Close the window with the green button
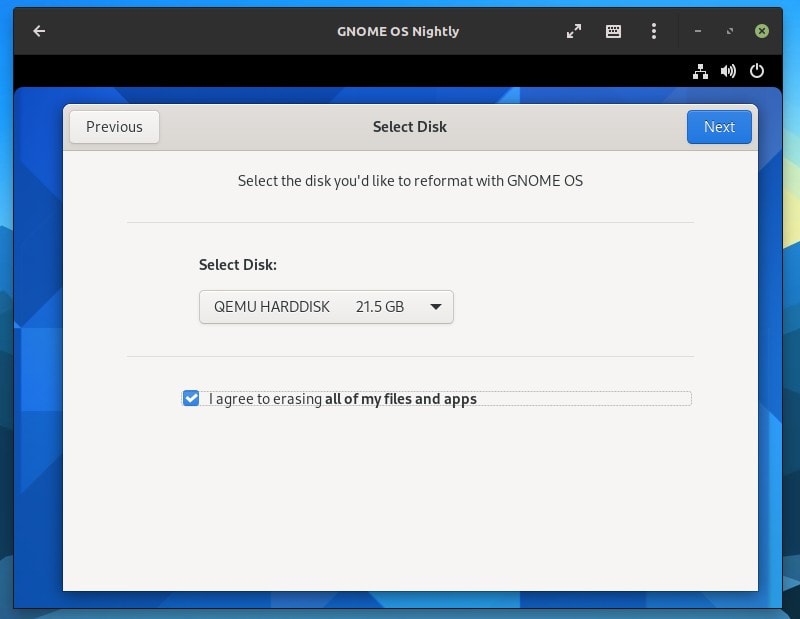The image size is (800, 619). (762, 31)
